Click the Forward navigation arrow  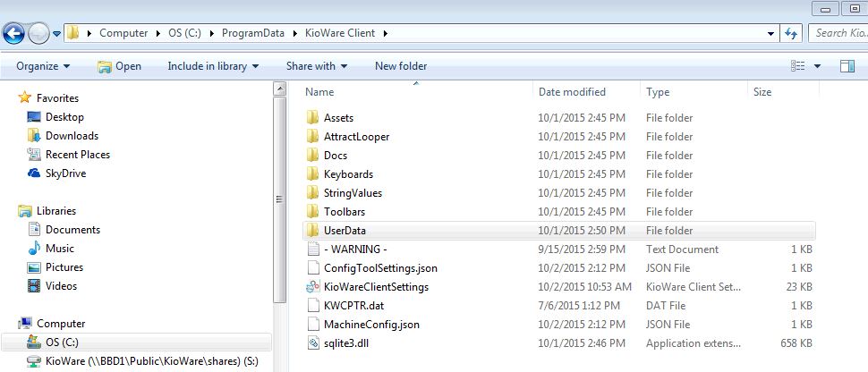(38, 33)
